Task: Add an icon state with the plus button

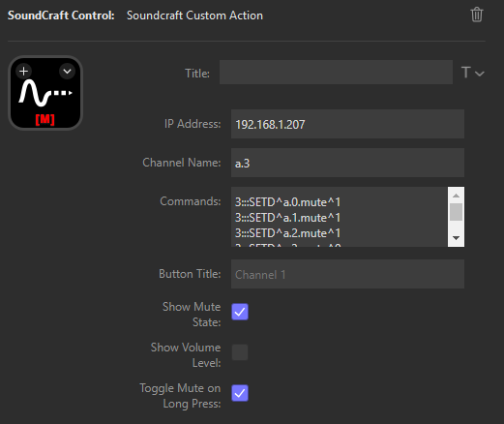Action: [x=24, y=71]
